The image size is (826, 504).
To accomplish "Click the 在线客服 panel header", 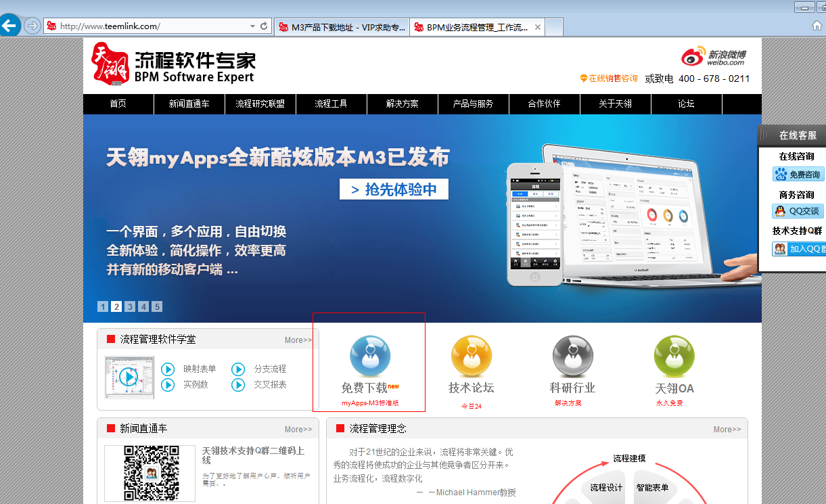I will point(792,135).
